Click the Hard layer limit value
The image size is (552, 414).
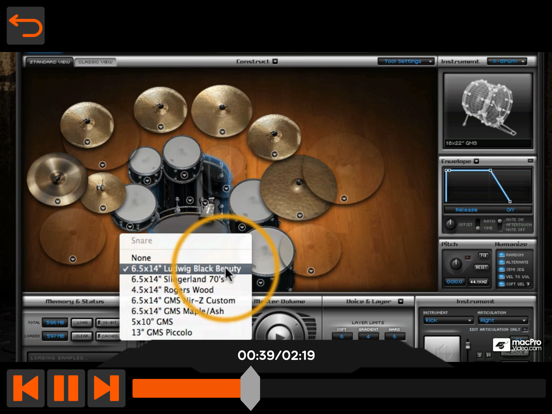pyautogui.click(x=394, y=336)
